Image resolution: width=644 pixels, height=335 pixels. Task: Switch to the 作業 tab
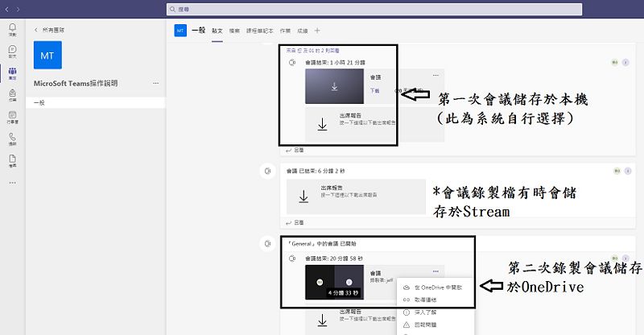285,31
